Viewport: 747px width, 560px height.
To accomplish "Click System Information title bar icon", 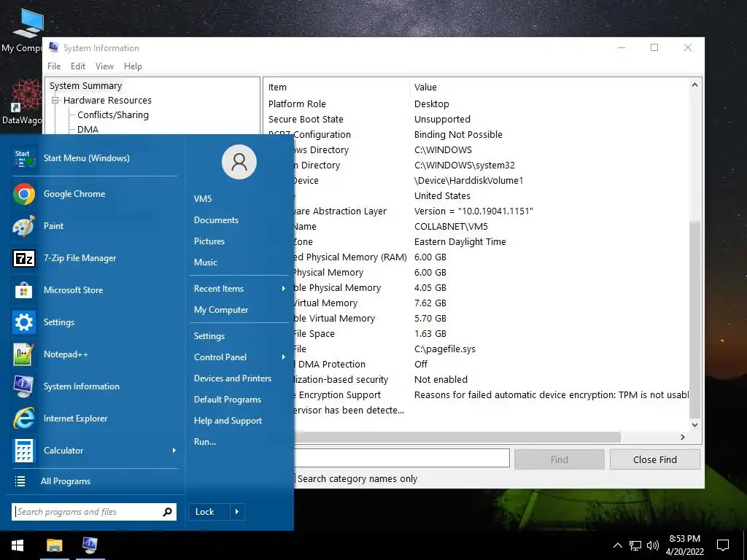I will pos(53,47).
